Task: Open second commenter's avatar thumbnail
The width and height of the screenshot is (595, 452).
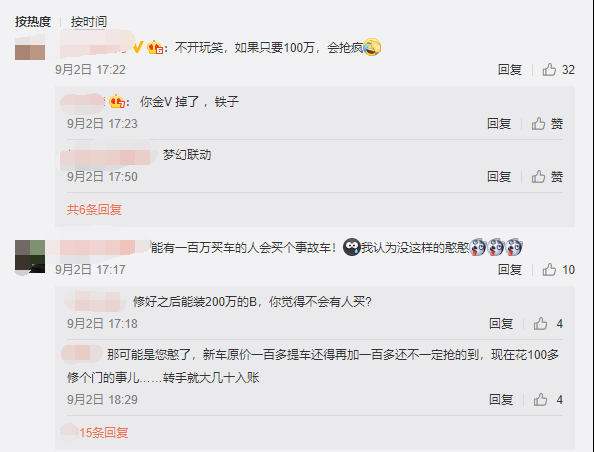Action: 30,256
